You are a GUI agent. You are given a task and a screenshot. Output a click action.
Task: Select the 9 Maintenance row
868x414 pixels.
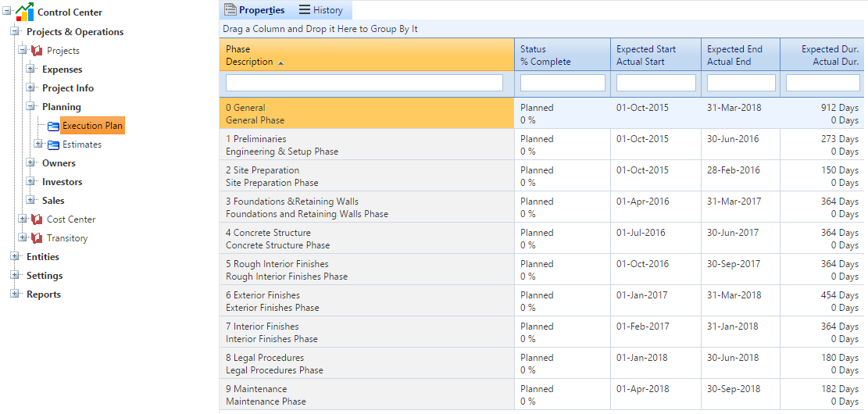click(x=543, y=394)
